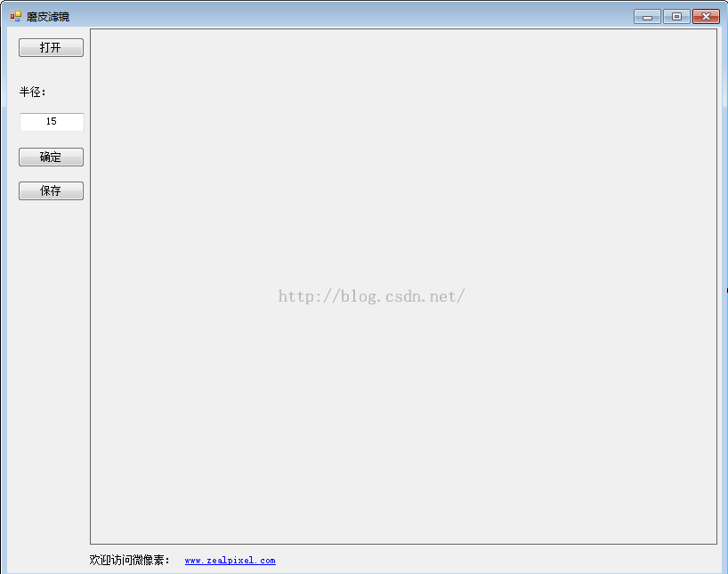Minimize the 磨皮滤镜 window
Image resolution: width=728 pixels, height=574 pixels.
tap(647, 17)
